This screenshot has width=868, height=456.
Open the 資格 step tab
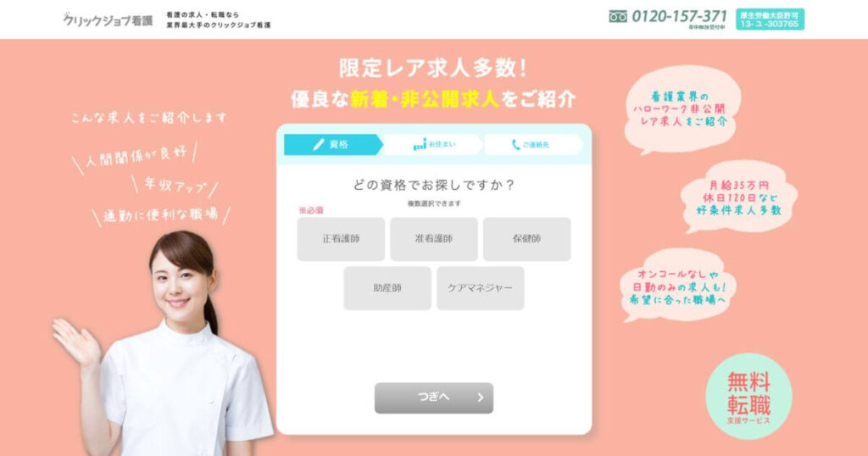tap(333, 144)
